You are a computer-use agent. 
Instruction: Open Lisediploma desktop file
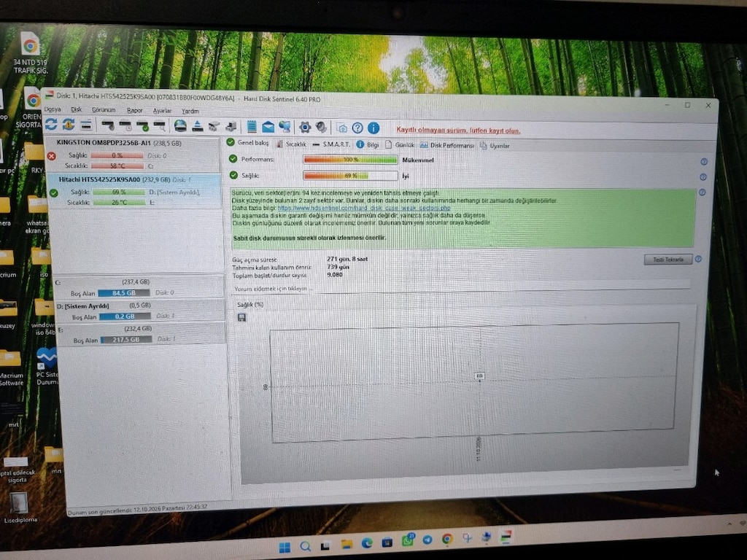click(x=20, y=507)
